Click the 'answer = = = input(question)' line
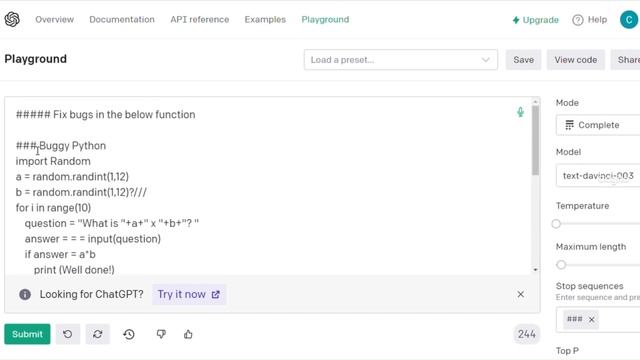The width and height of the screenshot is (640, 360). pos(93,239)
